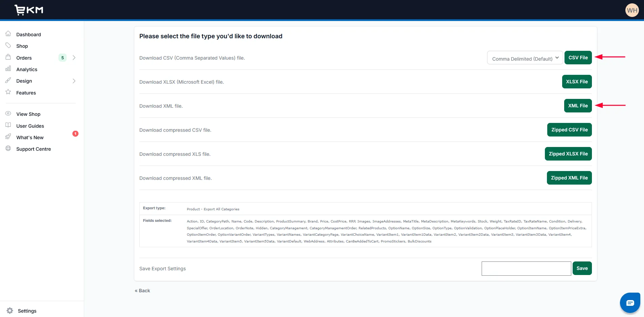This screenshot has height=317, width=644.
Task: Click the Orders bag icon
Action: [x=8, y=57]
